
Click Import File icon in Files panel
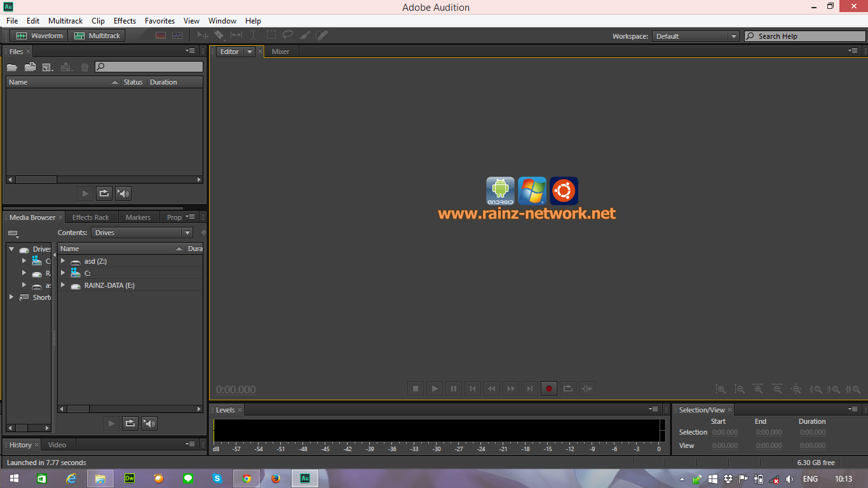pyautogui.click(x=30, y=67)
